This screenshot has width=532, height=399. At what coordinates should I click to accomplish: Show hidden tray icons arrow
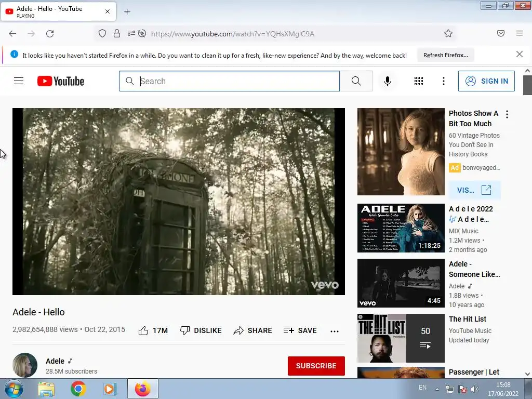[x=437, y=389]
